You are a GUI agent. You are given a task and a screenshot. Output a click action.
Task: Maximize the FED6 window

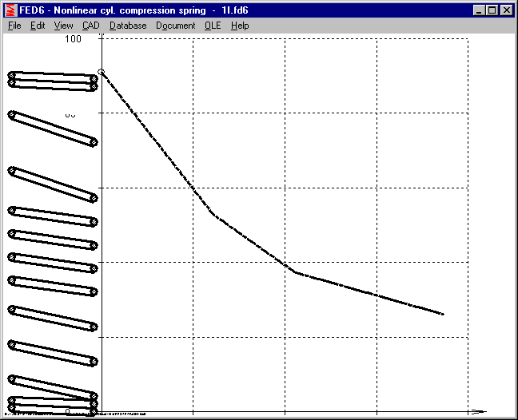(491, 10)
